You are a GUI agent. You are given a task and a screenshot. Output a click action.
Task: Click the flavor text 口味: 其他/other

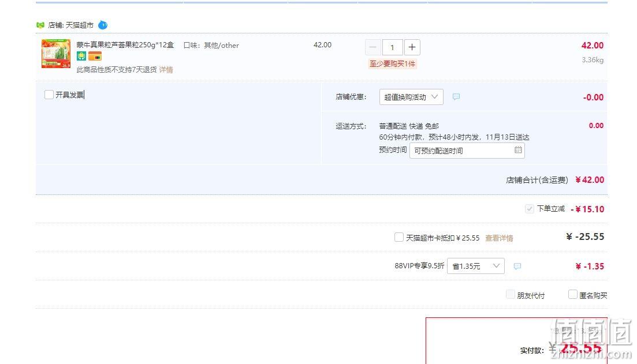click(211, 46)
